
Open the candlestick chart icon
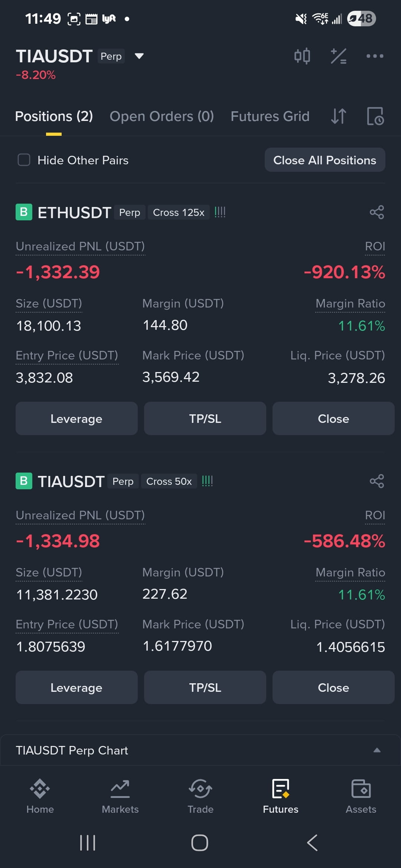pos(302,56)
